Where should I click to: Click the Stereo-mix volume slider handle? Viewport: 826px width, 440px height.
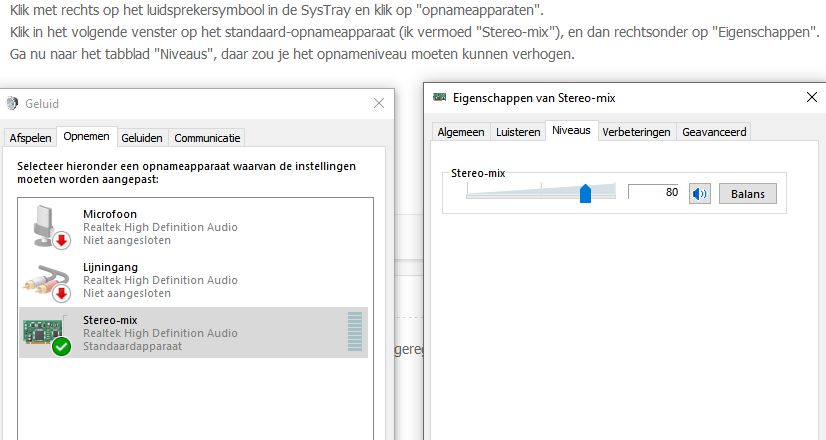(x=585, y=193)
